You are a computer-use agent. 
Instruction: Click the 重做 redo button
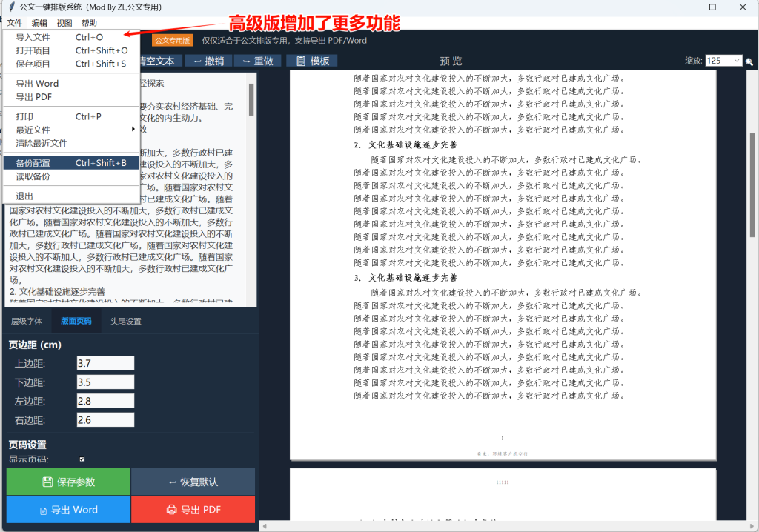pyautogui.click(x=258, y=61)
